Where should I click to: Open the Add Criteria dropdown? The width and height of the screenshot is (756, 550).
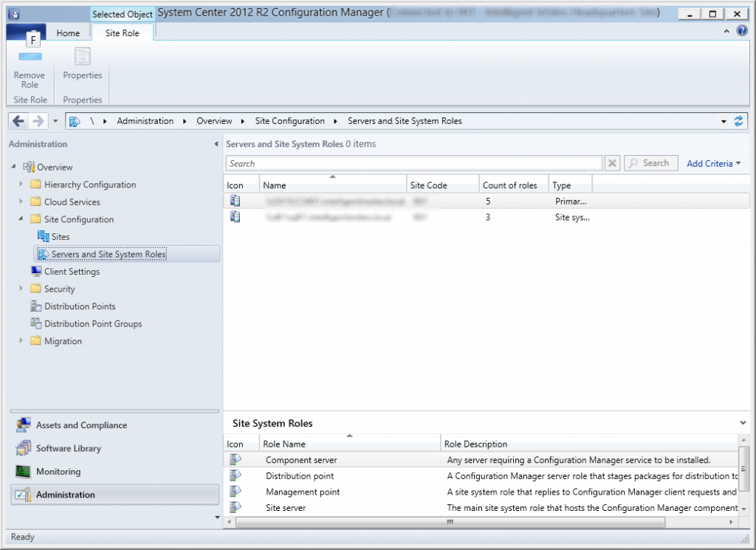coord(711,162)
